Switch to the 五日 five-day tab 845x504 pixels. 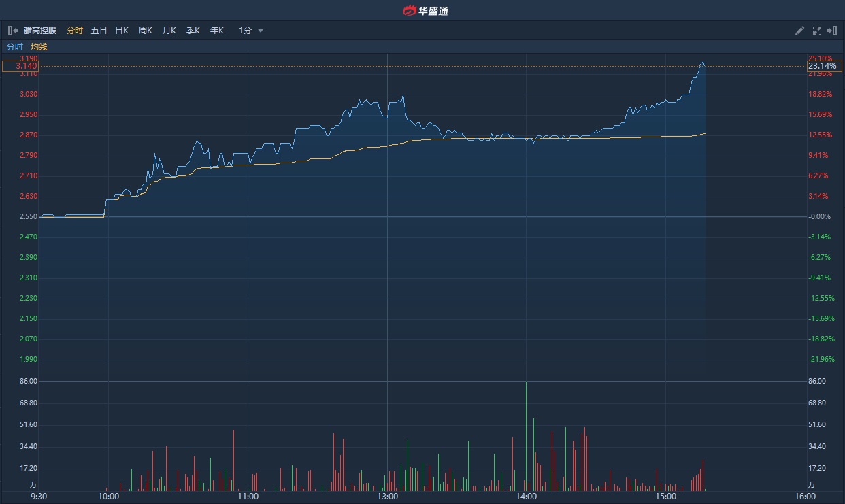coord(99,31)
